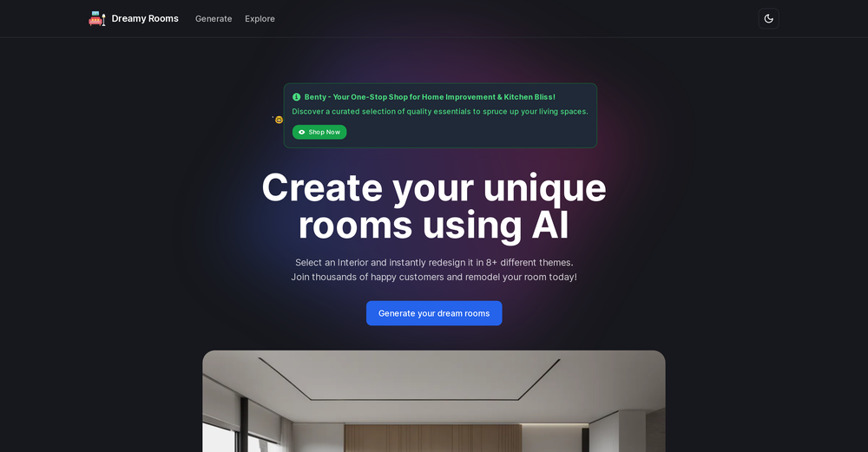Toggle dark mode with the moon icon

tap(768, 19)
